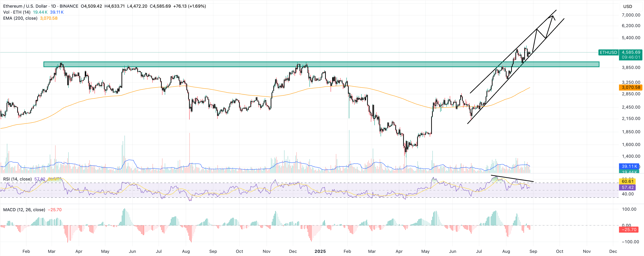644x256 pixels.
Task: Click the 09:46:01 bar countdown timer
Action: 631,57
